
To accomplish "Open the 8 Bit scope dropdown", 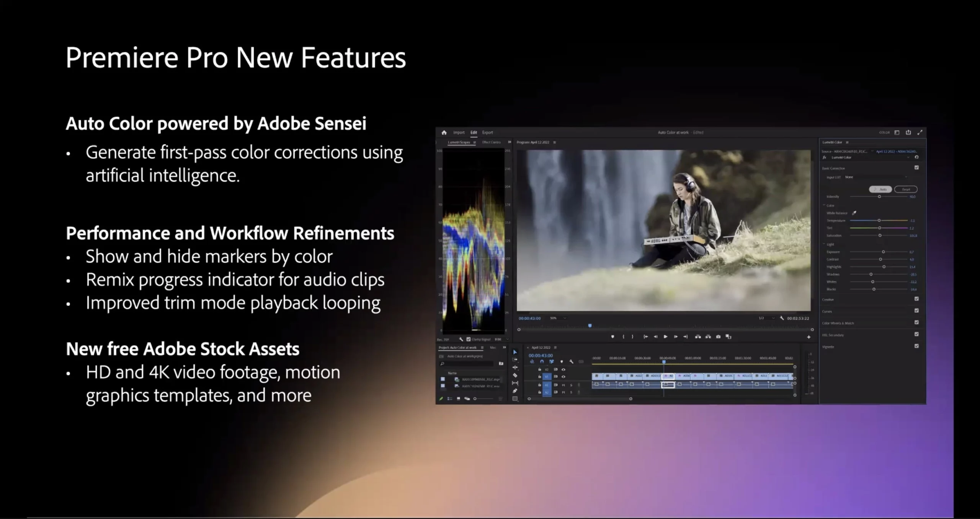I will pos(501,339).
